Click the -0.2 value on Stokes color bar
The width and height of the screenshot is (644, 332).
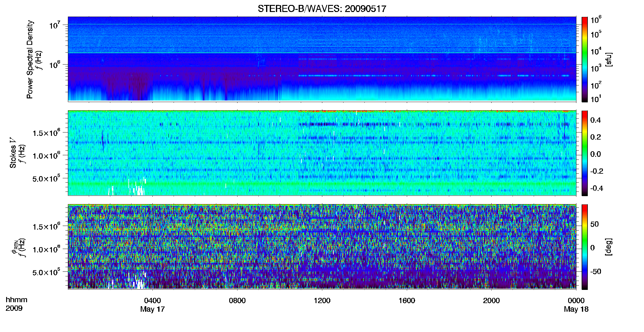(x=597, y=171)
